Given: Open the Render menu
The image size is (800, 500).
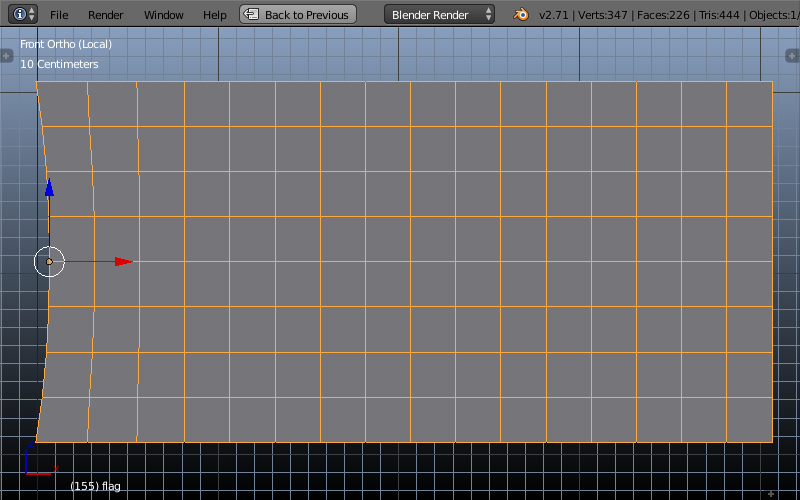Looking at the screenshot, I should coord(106,15).
